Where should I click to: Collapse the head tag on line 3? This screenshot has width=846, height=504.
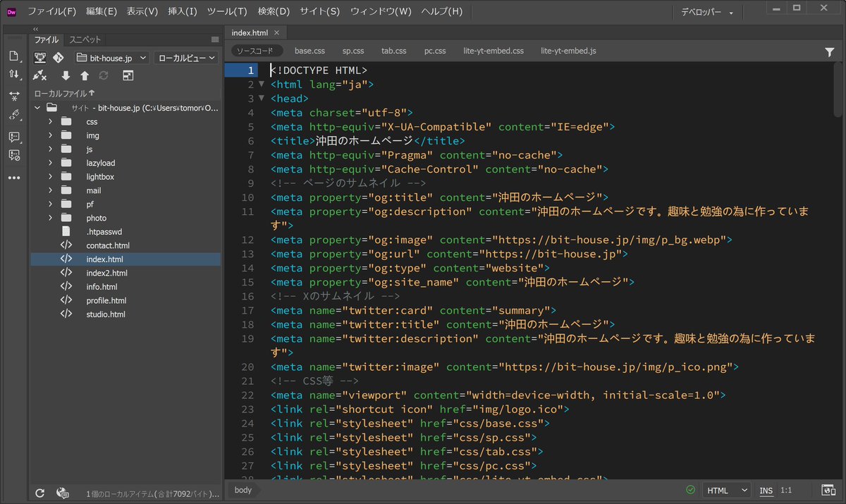262,99
